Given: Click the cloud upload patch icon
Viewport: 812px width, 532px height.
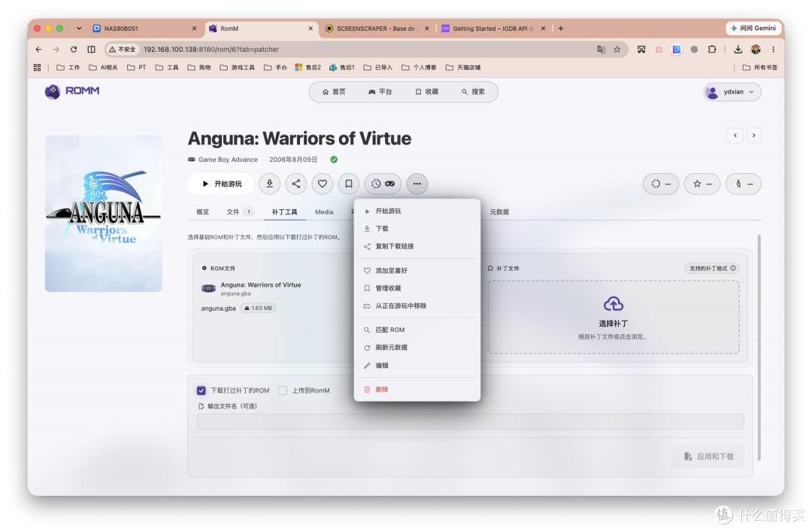Looking at the screenshot, I should [x=614, y=304].
